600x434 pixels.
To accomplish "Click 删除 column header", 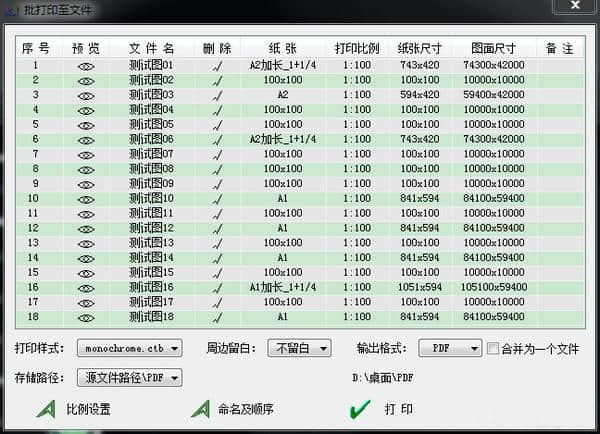I will coord(217,48).
